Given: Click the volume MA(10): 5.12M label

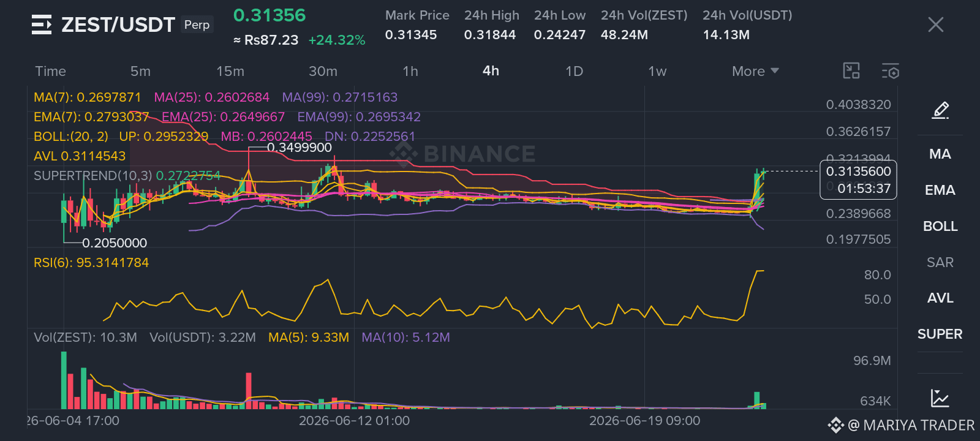Looking at the screenshot, I should (405, 337).
